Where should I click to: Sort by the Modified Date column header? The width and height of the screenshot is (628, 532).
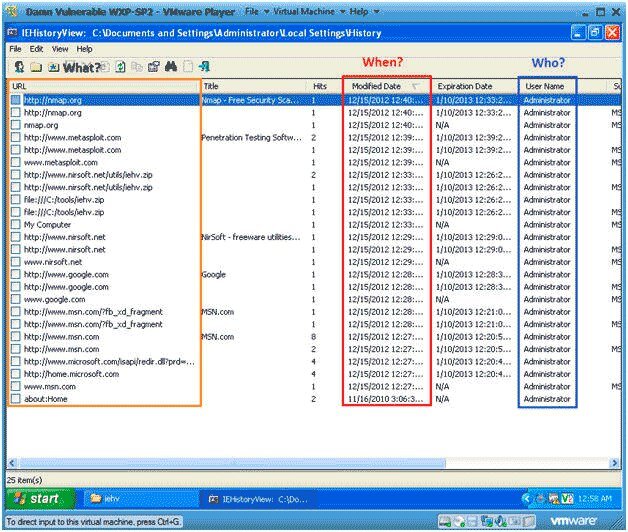click(x=387, y=86)
